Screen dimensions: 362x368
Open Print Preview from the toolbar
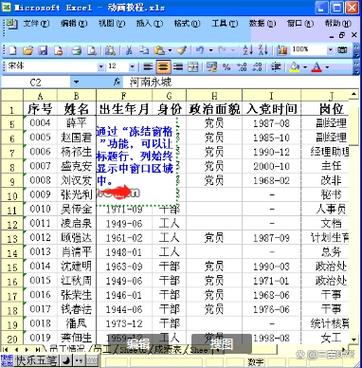tap(92, 50)
